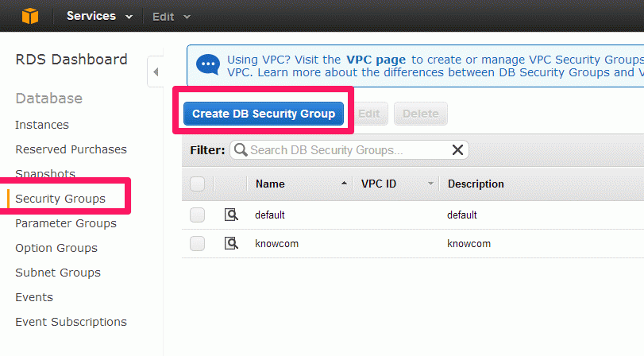Open the Edit dropdown in top bar
The image size is (644, 356).
click(x=172, y=17)
